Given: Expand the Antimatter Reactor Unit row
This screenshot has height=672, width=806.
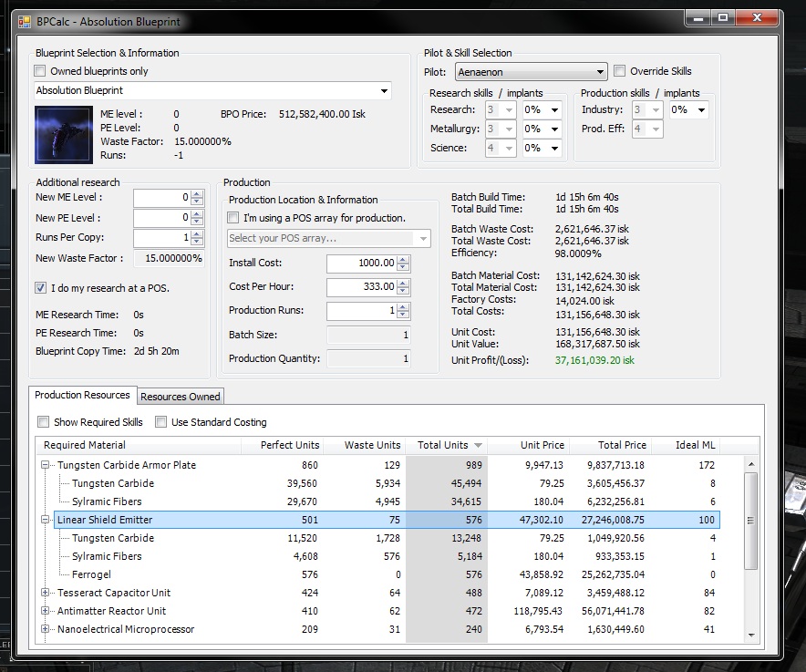Looking at the screenshot, I should pos(46,611).
